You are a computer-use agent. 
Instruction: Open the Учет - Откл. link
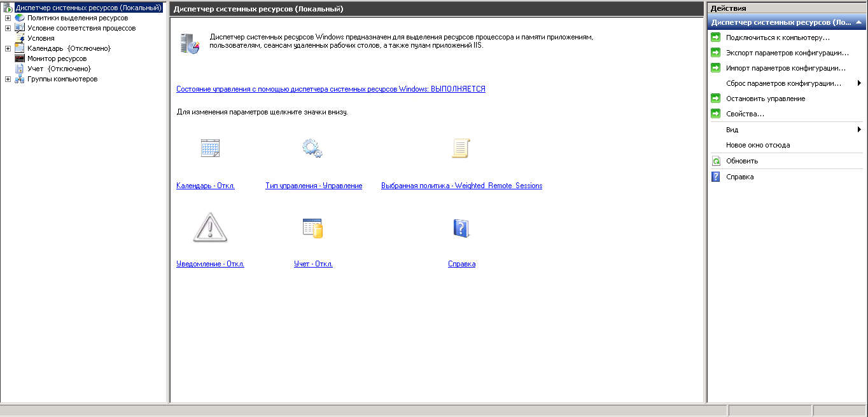point(313,264)
